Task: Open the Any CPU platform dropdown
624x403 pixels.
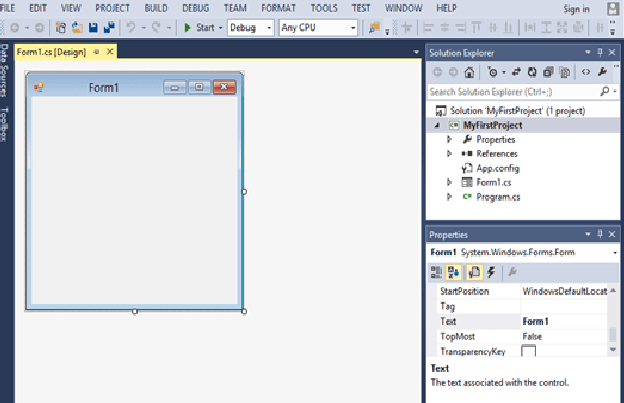Action: [x=318, y=27]
